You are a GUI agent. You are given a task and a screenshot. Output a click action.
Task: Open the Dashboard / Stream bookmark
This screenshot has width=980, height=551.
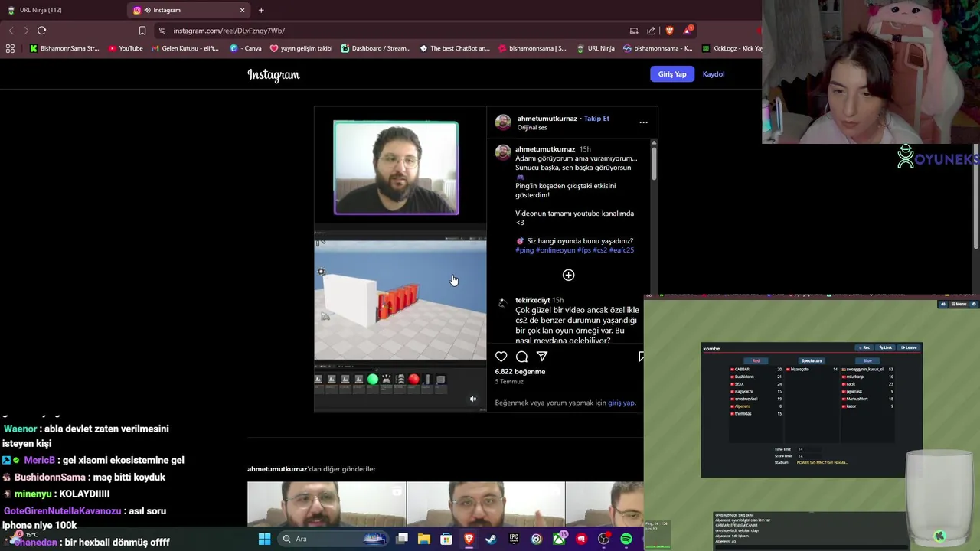pos(376,48)
